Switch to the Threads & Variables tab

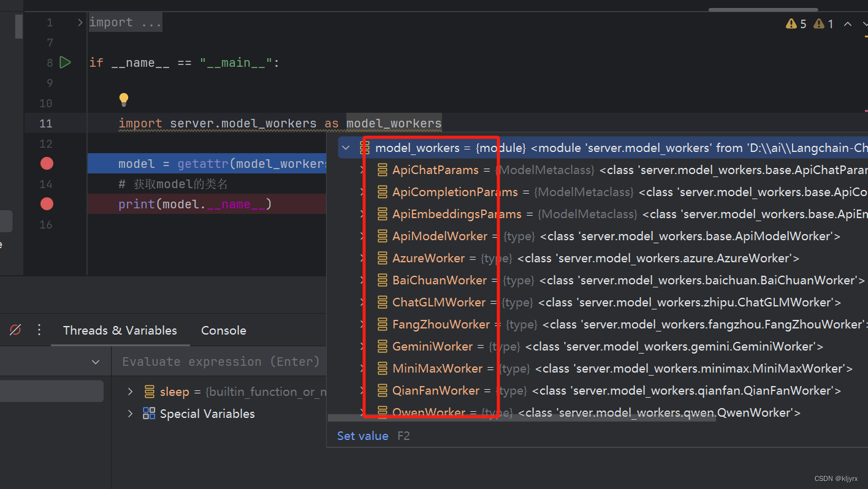120,330
